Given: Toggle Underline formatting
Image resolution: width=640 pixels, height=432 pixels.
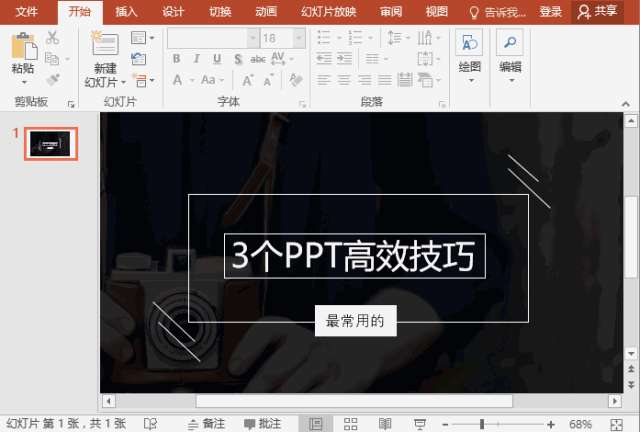Looking at the screenshot, I should point(217,59).
